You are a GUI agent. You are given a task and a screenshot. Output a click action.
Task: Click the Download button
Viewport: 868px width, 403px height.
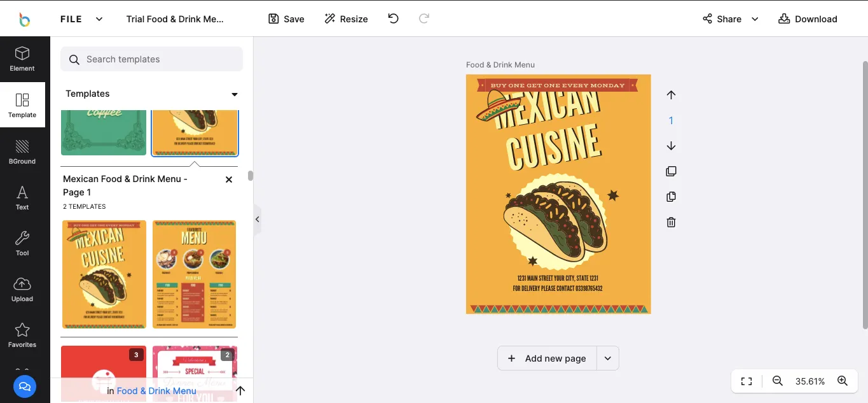(x=808, y=19)
